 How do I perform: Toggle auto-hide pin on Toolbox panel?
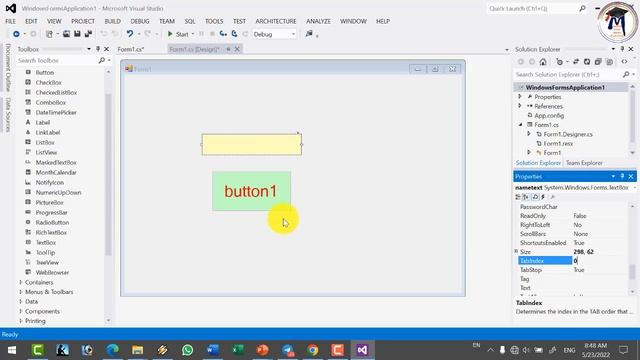[x=98, y=49]
